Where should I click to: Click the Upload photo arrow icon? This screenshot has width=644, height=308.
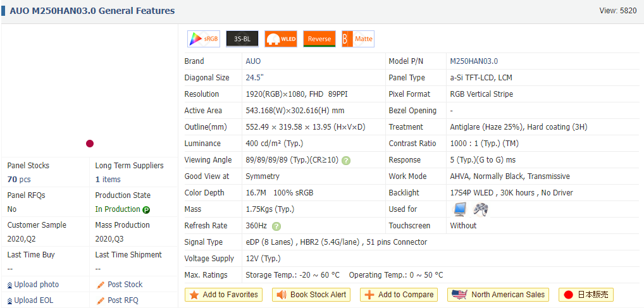(10, 285)
